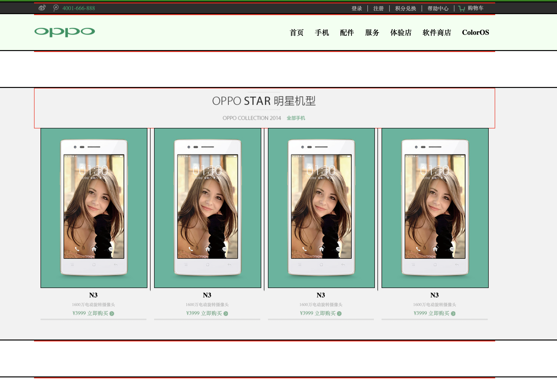The height and width of the screenshot is (392, 557).
Task: Click the phone support icon
Action: click(56, 8)
